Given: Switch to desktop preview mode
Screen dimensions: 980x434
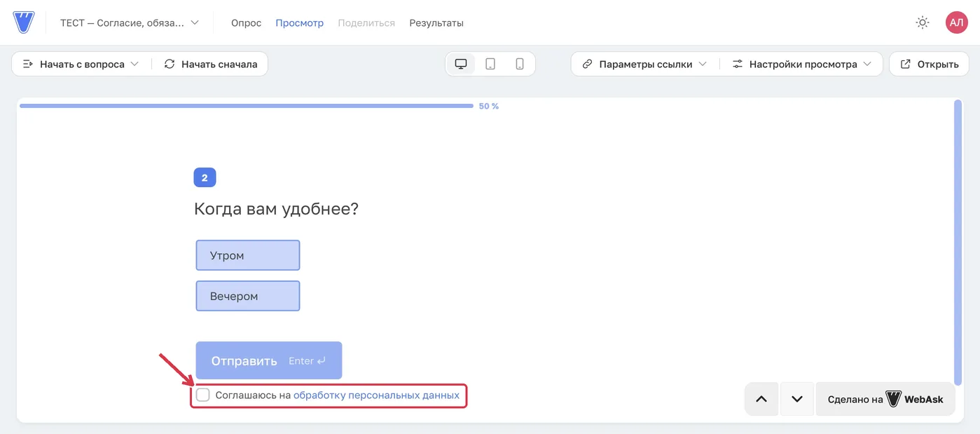Looking at the screenshot, I should 461,64.
